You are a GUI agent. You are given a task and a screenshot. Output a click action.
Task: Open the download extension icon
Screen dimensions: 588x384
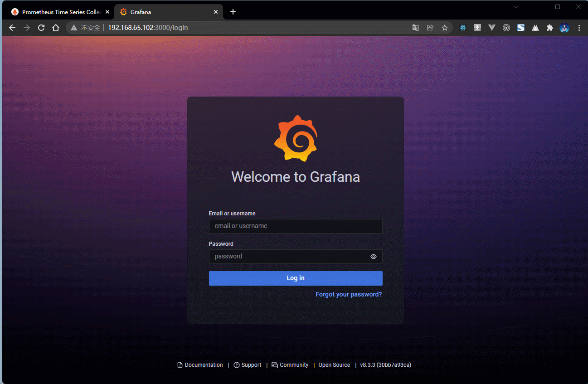pyautogui.click(x=477, y=28)
